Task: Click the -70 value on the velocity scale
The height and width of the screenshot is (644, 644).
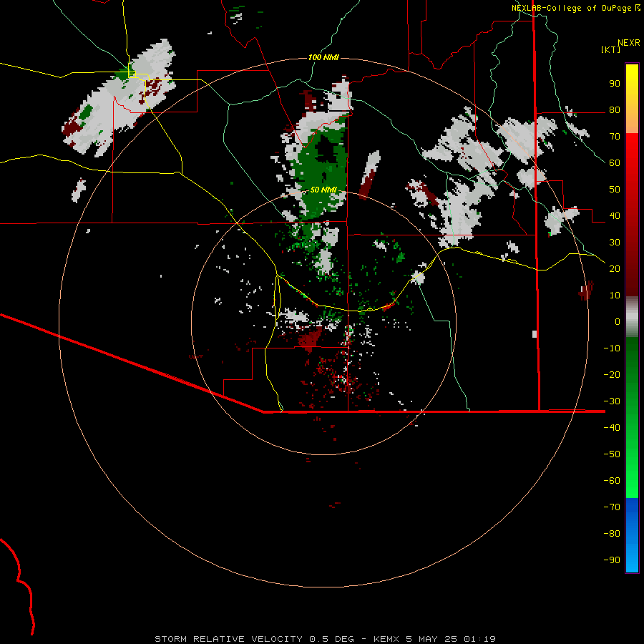Action: point(612,507)
